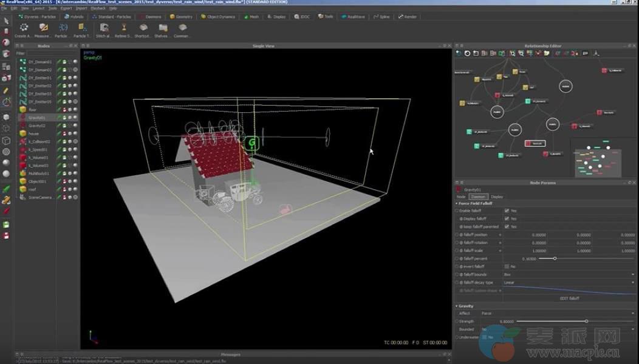Click the Create A... shelf icon
This screenshot has width=639, height=364.
click(24, 28)
